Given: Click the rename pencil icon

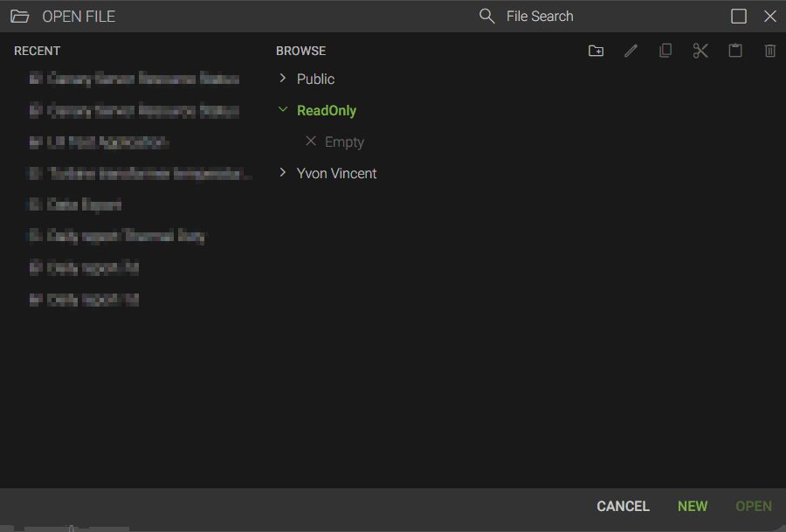Looking at the screenshot, I should 631,51.
